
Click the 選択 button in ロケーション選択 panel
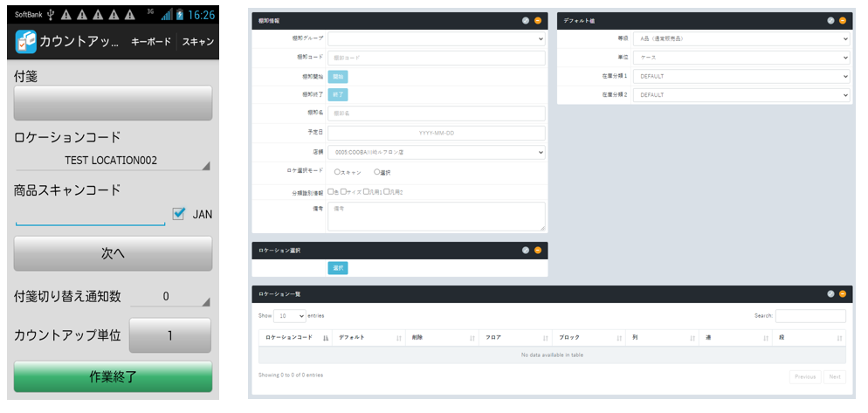338,268
